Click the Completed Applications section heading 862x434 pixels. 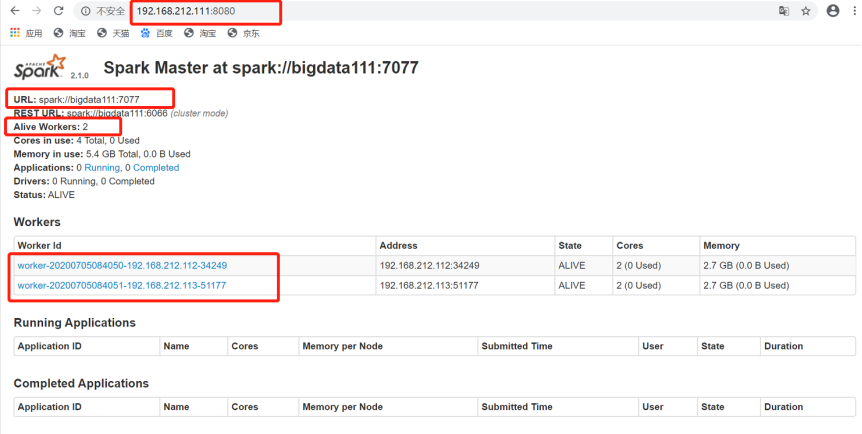click(x=81, y=383)
